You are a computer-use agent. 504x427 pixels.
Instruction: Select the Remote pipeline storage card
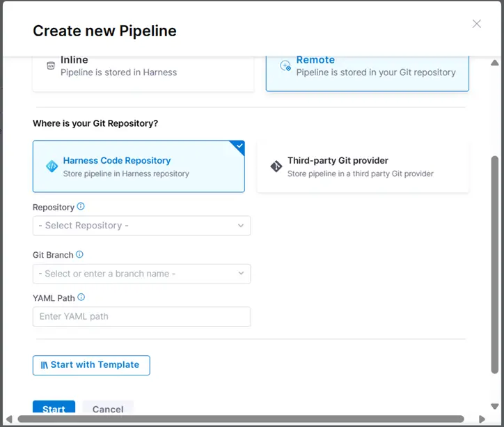367,74
